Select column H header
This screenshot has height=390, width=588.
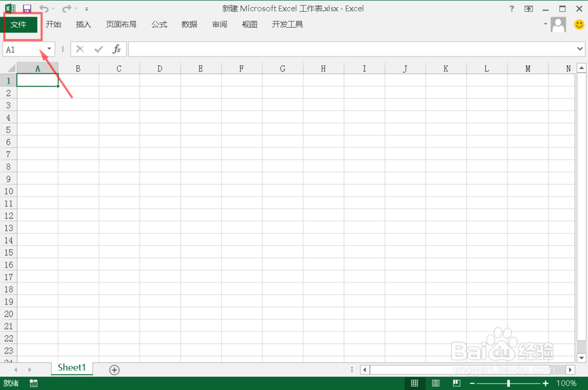tap(323, 69)
